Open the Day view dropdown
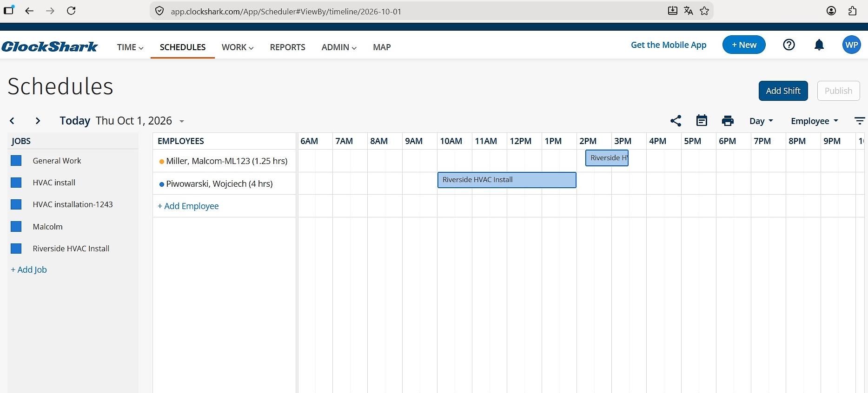The height and width of the screenshot is (393, 868). click(761, 121)
